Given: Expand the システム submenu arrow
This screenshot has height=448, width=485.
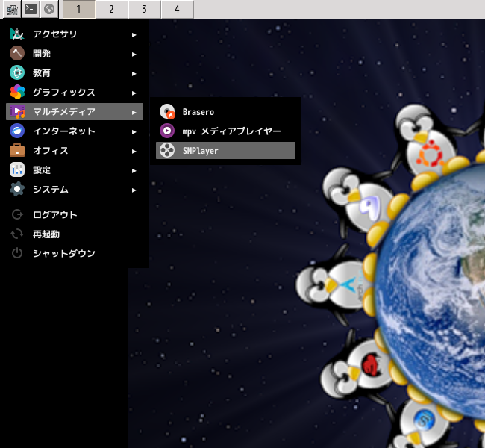Looking at the screenshot, I should click(134, 190).
